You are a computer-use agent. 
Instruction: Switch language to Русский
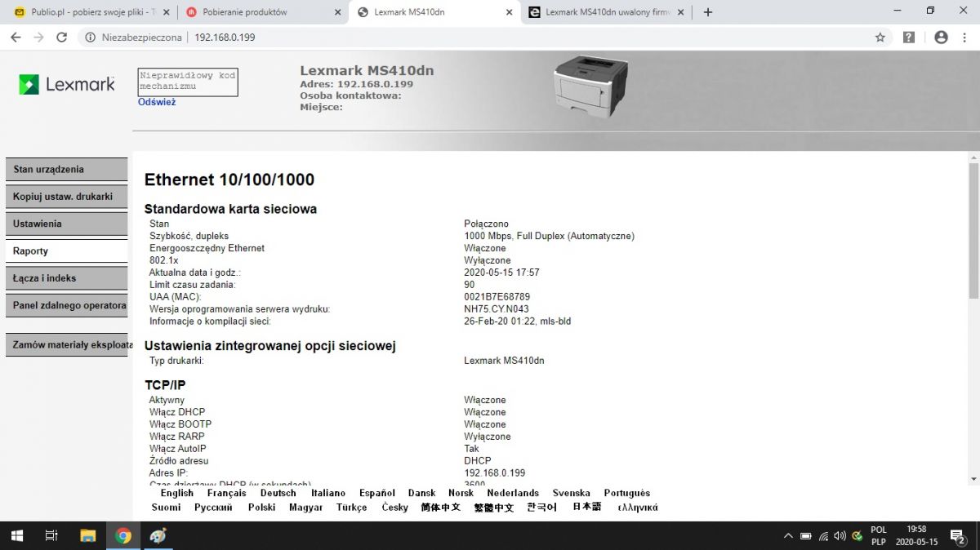213,508
